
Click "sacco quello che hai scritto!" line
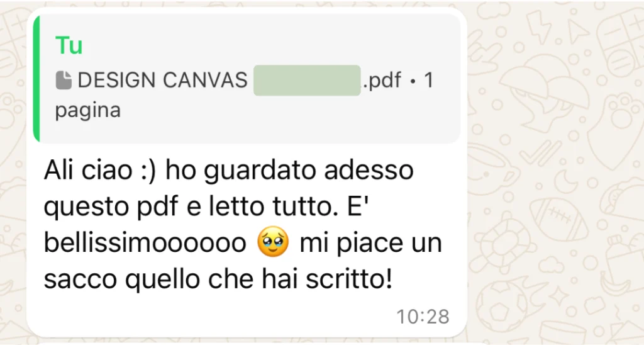click(218, 279)
